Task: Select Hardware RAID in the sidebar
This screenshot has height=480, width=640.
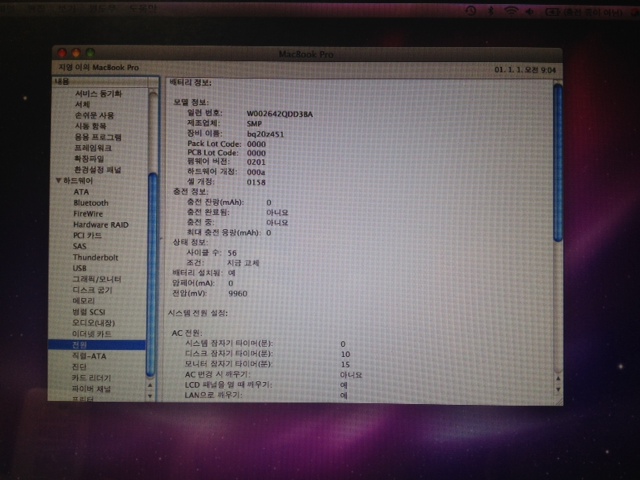Action: point(100,224)
